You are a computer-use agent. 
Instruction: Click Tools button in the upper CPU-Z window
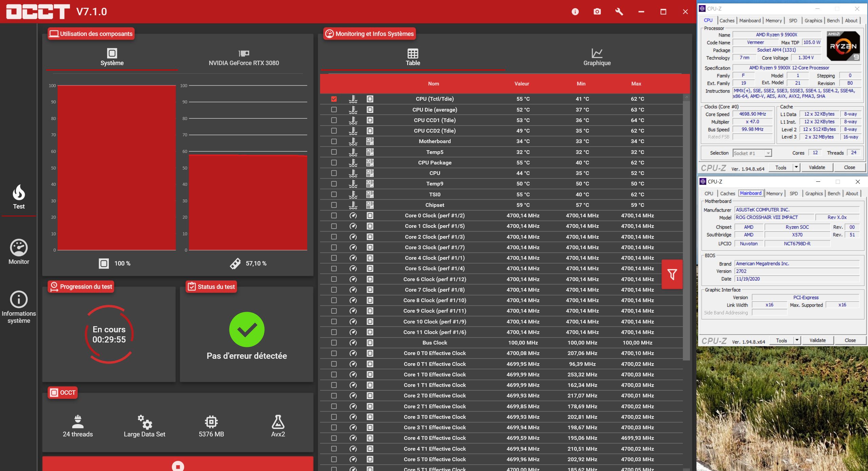pos(781,168)
